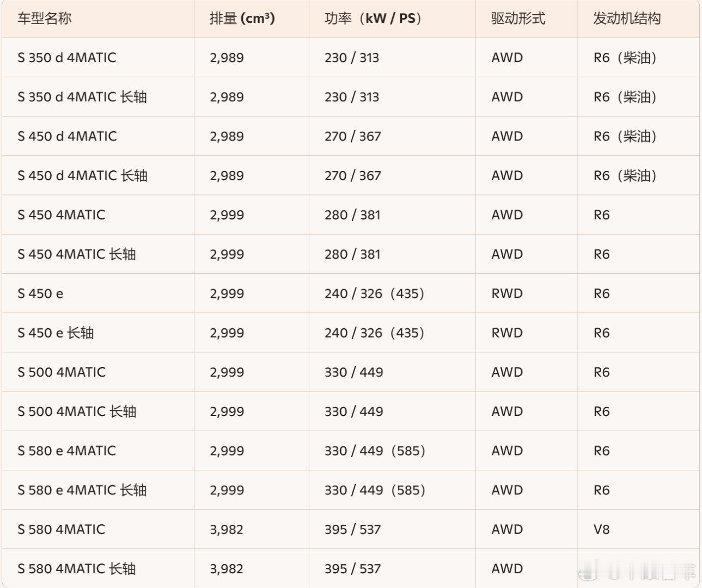The height and width of the screenshot is (588, 702).
Task: Click power 330 / 449 (585) in S 580 e 4MATIC 长轴 row
Action: 375,490
